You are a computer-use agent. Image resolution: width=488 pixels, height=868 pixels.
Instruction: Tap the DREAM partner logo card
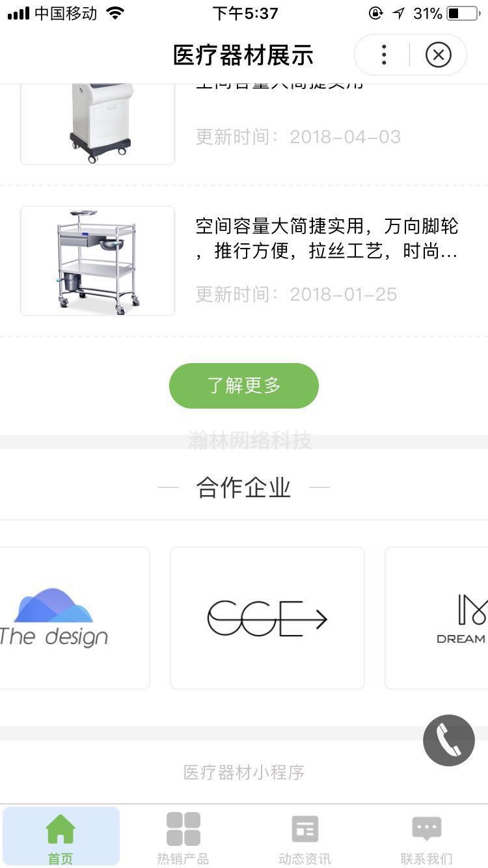(x=437, y=618)
